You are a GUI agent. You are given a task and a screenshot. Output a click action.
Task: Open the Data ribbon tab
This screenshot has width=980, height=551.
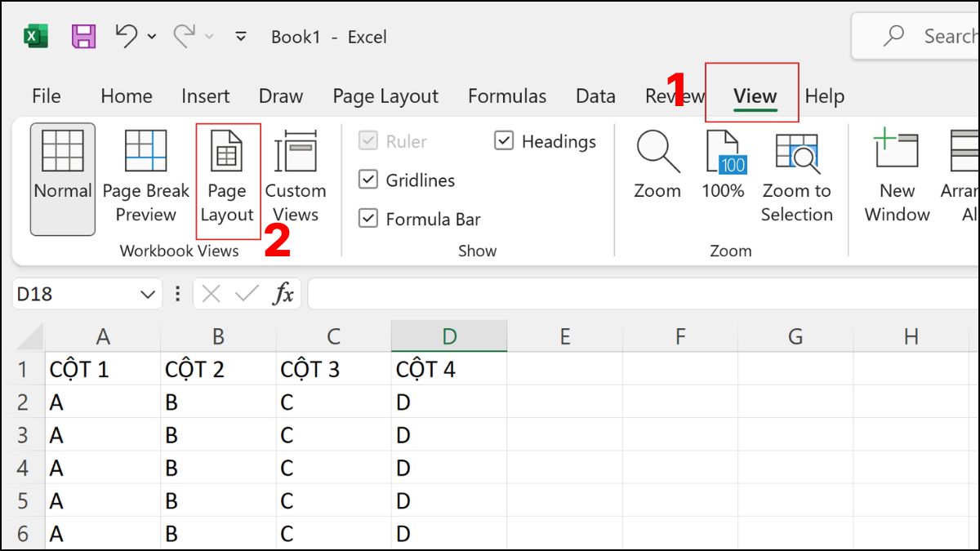tap(595, 96)
